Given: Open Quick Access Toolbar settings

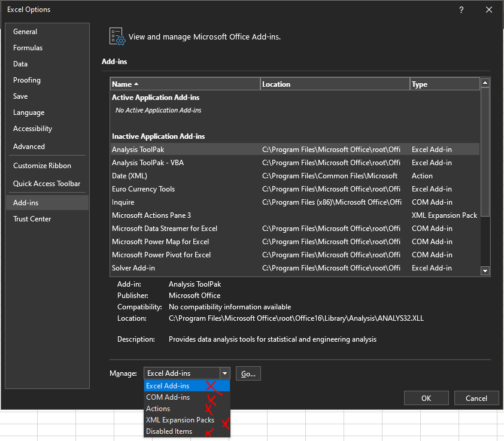Looking at the screenshot, I should pyautogui.click(x=47, y=184).
